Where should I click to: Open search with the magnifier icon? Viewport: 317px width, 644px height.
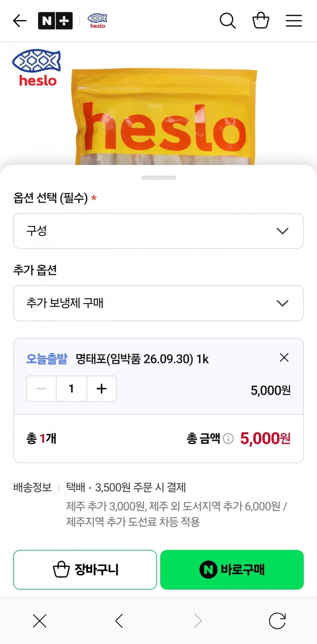[228, 21]
